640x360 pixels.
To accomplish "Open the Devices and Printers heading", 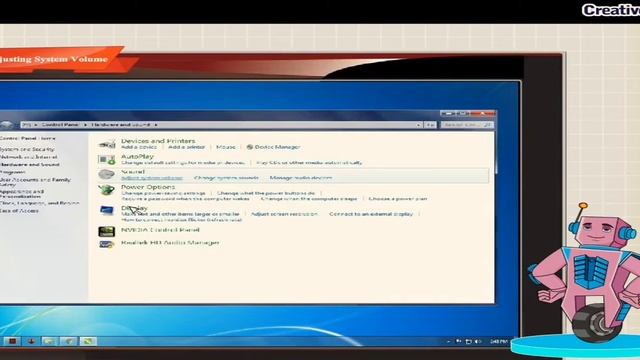I will (158, 141).
